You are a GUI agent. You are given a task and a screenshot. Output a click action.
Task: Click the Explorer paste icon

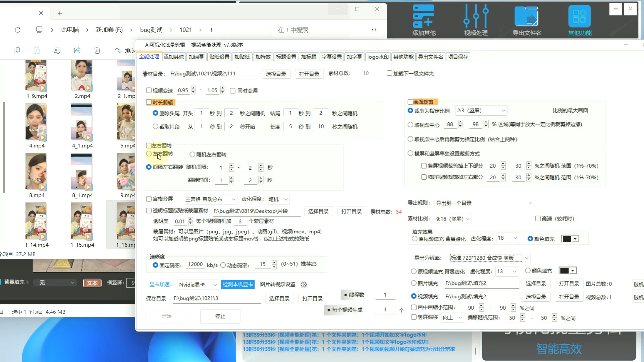click(x=37, y=50)
